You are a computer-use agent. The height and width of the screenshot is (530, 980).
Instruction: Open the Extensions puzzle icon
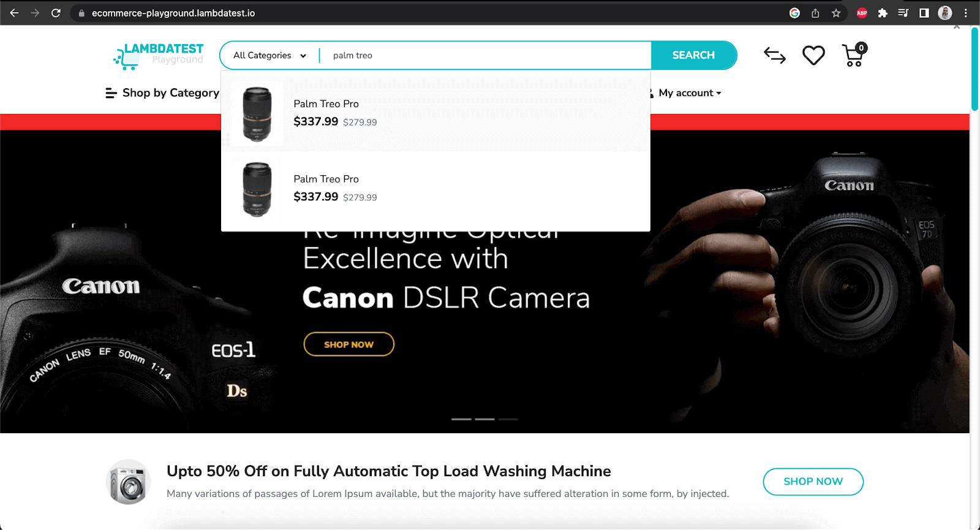click(x=883, y=13)
